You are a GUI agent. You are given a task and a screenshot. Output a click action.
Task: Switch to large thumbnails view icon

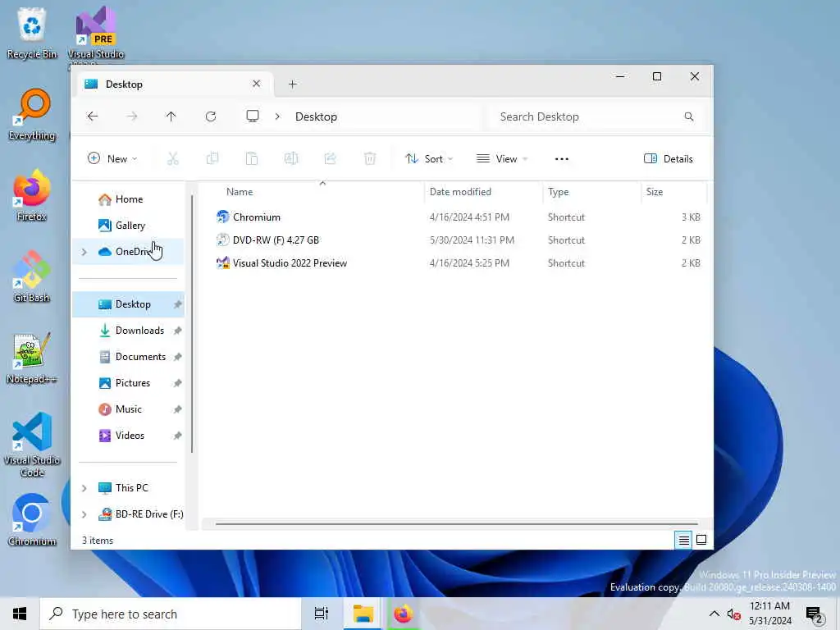point(701,540)
